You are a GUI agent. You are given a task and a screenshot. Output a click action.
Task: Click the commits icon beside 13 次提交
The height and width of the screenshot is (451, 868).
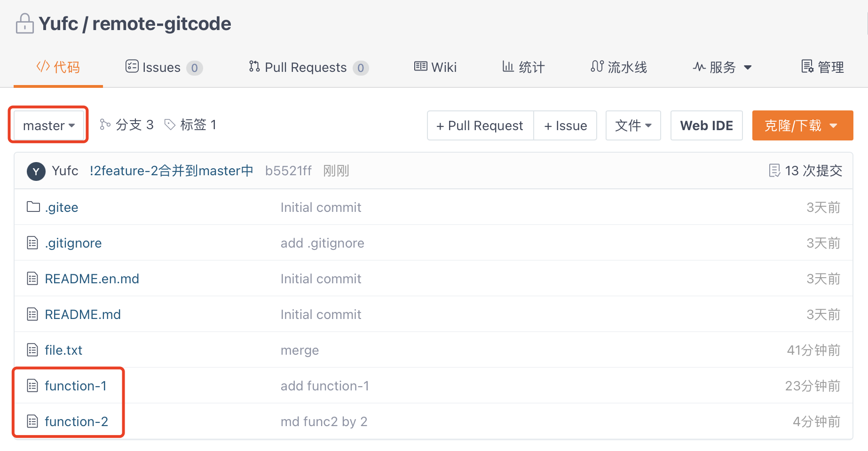[x=774, y=171]
